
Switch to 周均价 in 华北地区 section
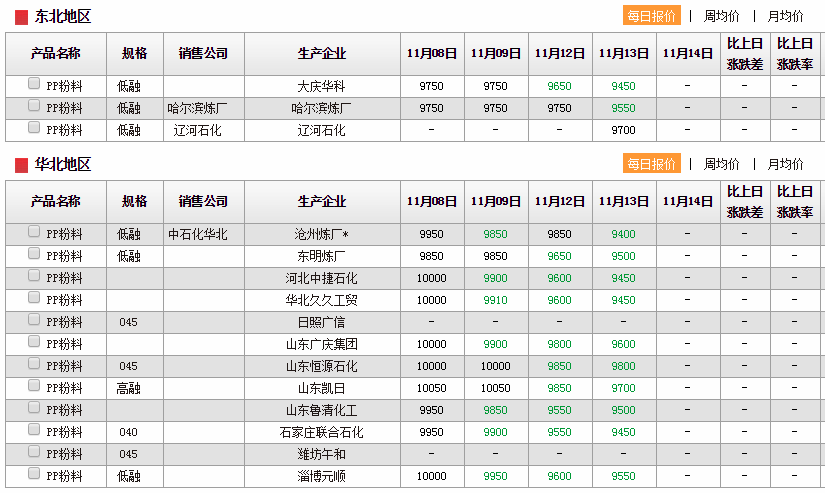(x=721, y=164)
